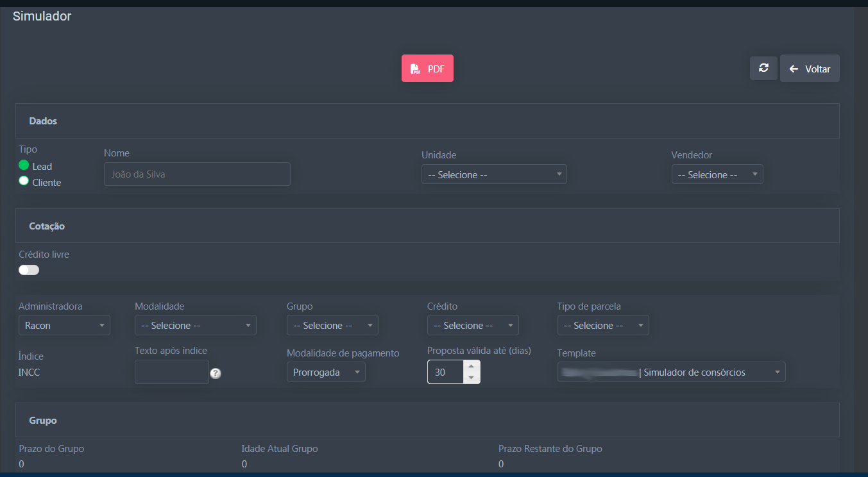The height and width of the screenshot is (477, 868).
Task: Expand the Administradora dropdown showing Racon
Action: pos(64,326)
